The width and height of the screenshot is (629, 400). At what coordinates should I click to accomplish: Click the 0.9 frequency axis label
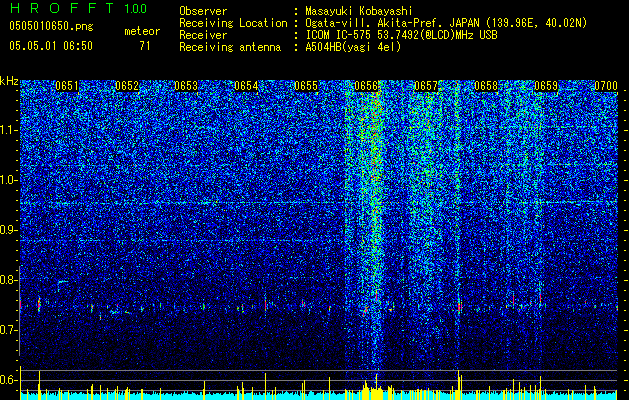pyautogui.click(x=8, y=230)
